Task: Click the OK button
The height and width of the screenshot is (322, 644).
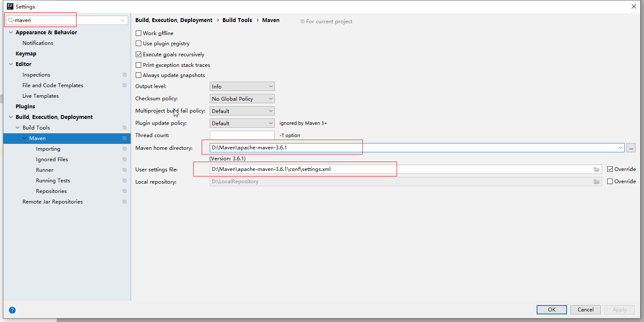Action: (552, 310)
